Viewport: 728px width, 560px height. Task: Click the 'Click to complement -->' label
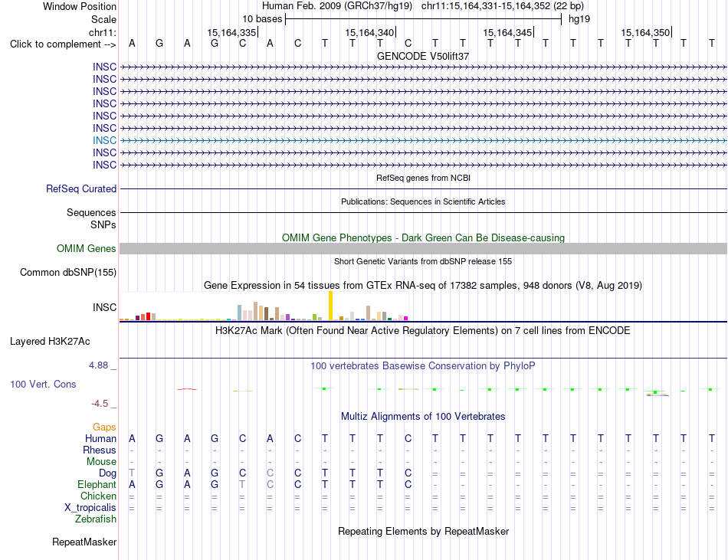tap(63, 44)
